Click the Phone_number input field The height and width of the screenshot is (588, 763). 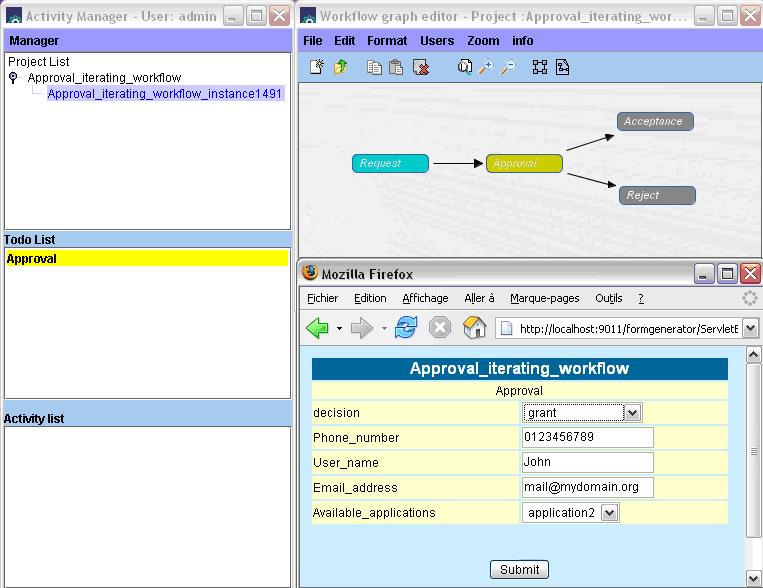(587, 437)
